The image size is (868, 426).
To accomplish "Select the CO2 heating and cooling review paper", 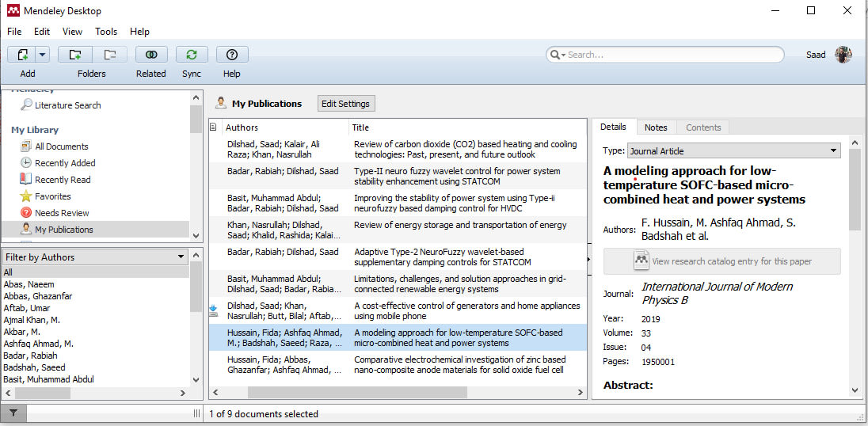I will (398, 149).
